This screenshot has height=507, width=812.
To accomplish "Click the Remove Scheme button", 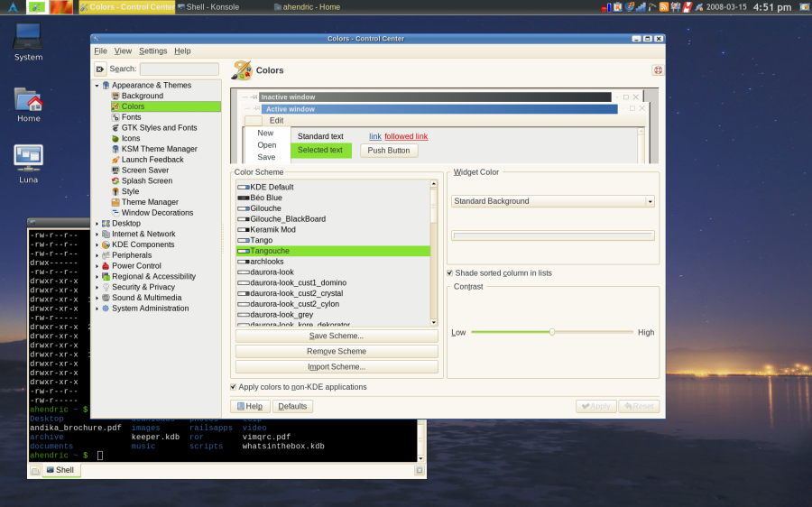I will (x=337, y=351).
